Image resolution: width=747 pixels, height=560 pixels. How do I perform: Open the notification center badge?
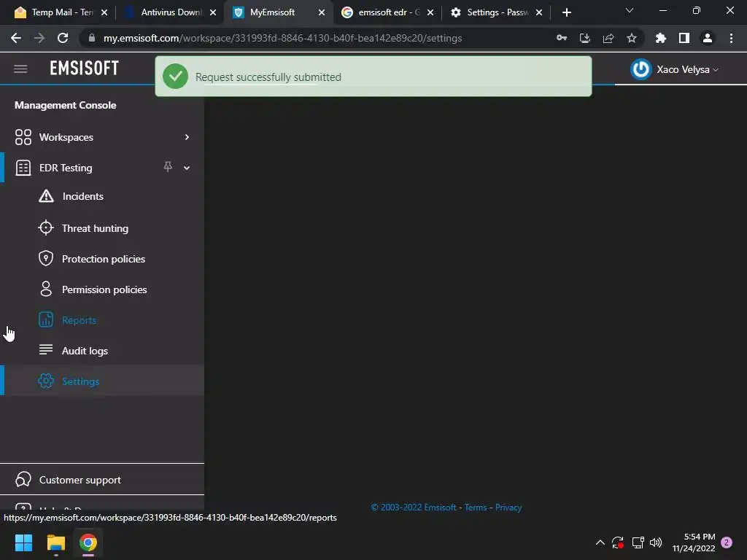tap(727, 542)
